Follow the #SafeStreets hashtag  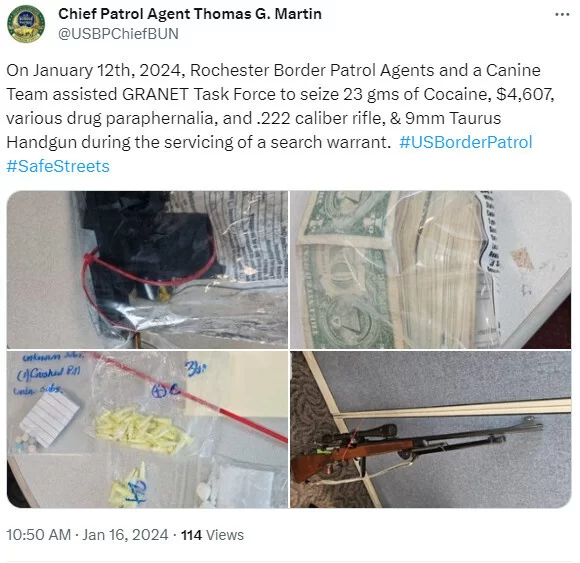point(58,166)
